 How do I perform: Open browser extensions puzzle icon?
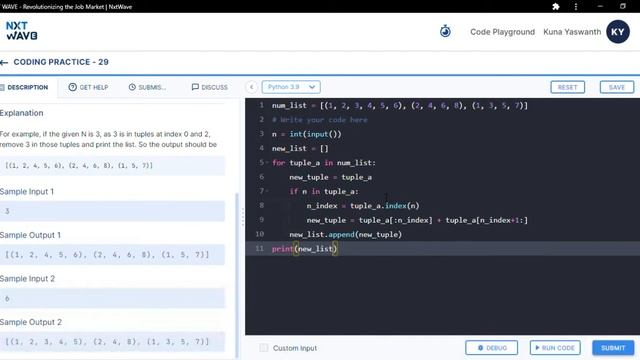(556, 7)
